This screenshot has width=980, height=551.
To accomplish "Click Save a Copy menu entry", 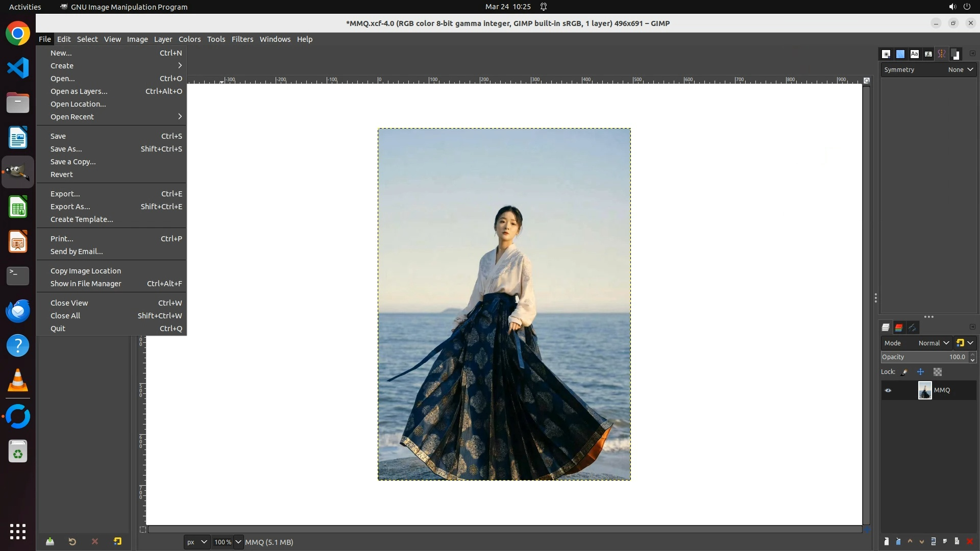I will click(73, 162).
